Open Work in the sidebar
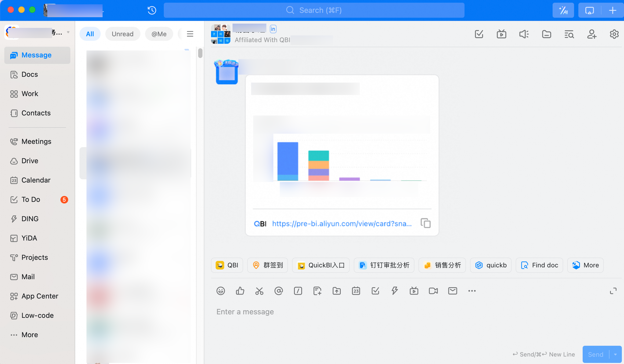The image size is (624, 364). click(37, 94)
